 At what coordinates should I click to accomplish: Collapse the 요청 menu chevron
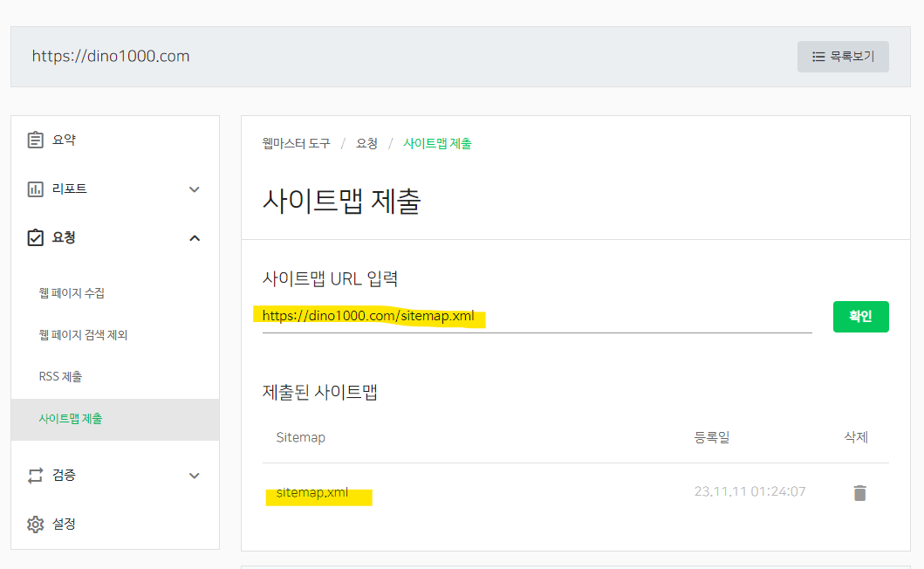click(195, 238)
